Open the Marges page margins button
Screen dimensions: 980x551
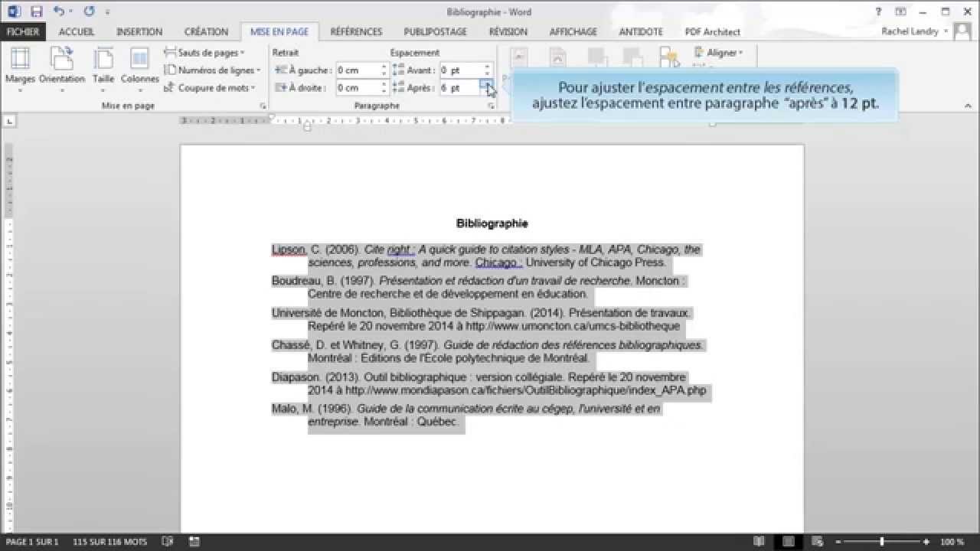point(20,70)
